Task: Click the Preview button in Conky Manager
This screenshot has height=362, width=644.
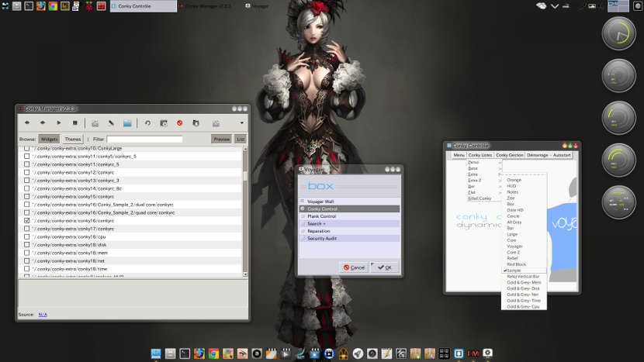Action: coord(221,139)
